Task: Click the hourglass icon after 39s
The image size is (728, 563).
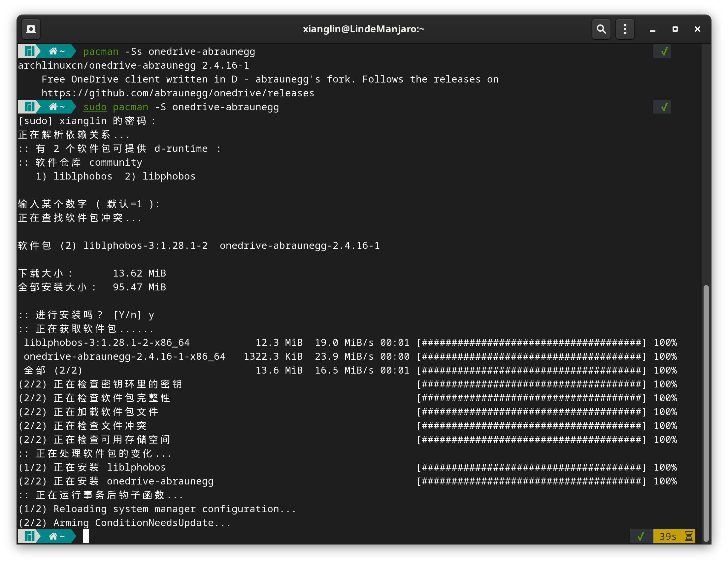Action: click(689, 536)
